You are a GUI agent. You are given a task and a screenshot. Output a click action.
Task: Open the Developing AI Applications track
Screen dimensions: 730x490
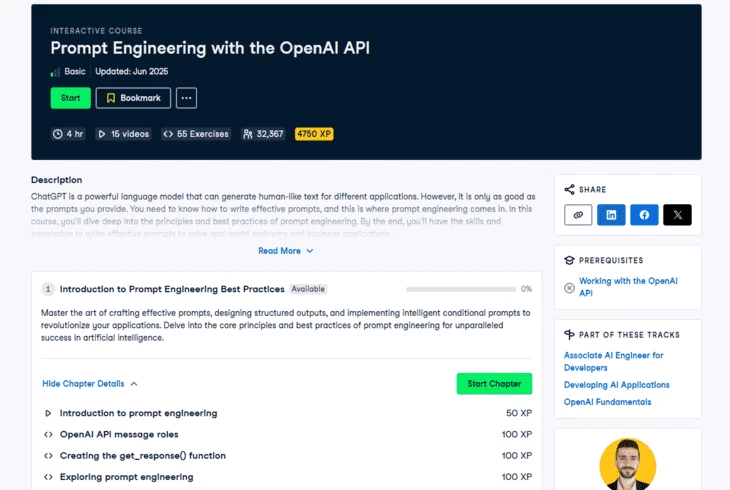point(616,385)
